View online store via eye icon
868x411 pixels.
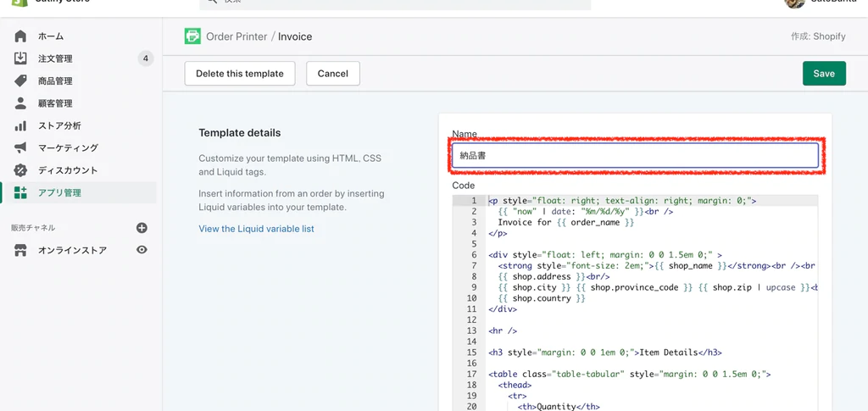point(142,250)
